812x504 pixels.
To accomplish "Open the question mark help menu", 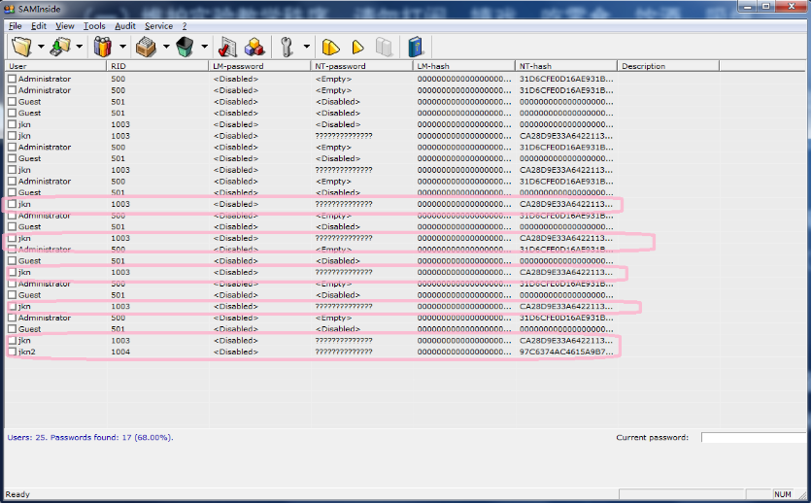I will 185,26.
